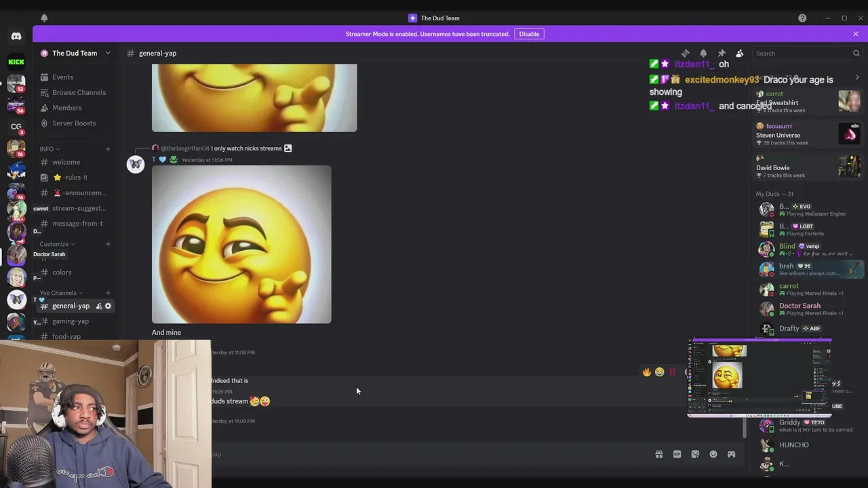
Task: Open the CG server icon
Action: [16, 126]
